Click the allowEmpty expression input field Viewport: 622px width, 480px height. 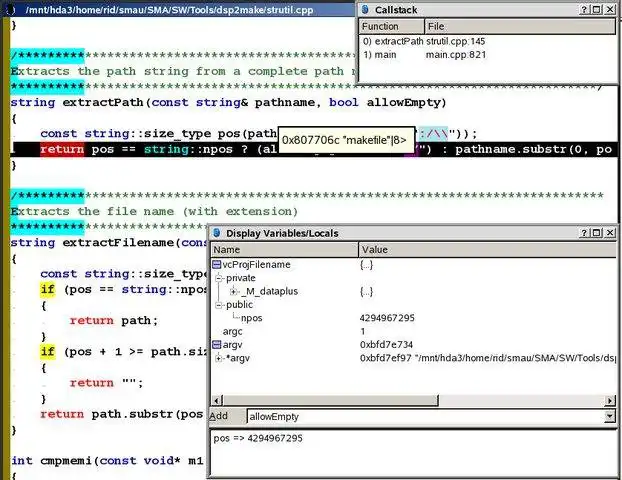tap(426, 417)
